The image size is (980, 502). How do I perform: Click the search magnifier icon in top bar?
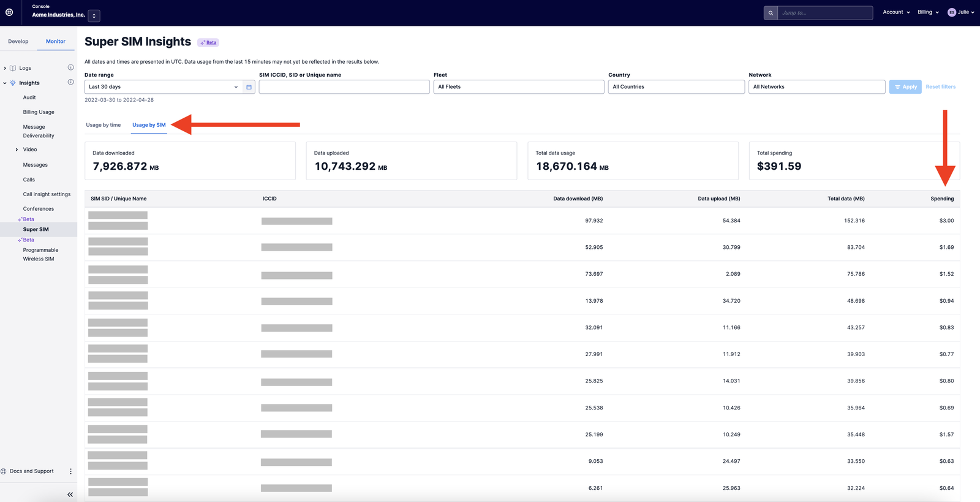click(771, 13)
